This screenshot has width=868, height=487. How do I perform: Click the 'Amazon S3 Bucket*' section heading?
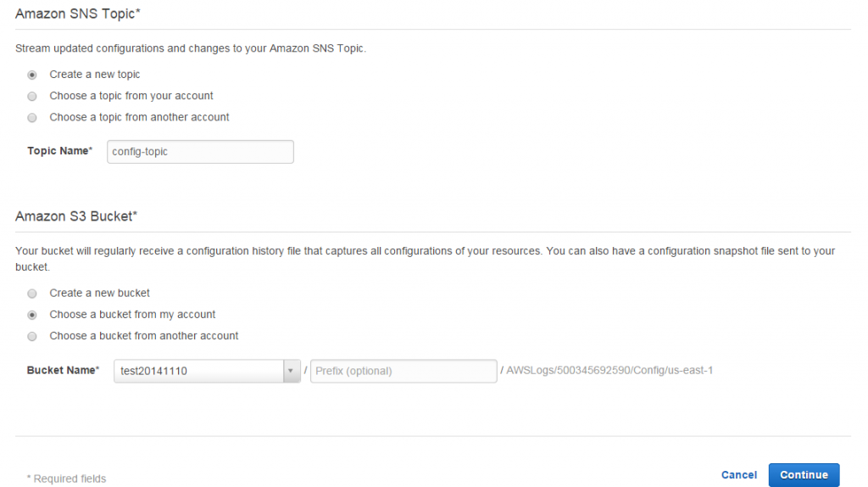tap(76, 216)
